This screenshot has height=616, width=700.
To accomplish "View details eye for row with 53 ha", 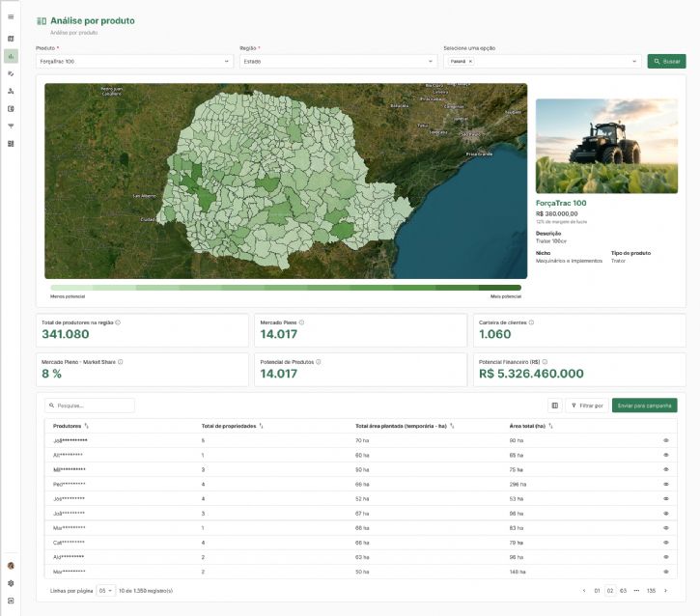I will click(666, 499).
